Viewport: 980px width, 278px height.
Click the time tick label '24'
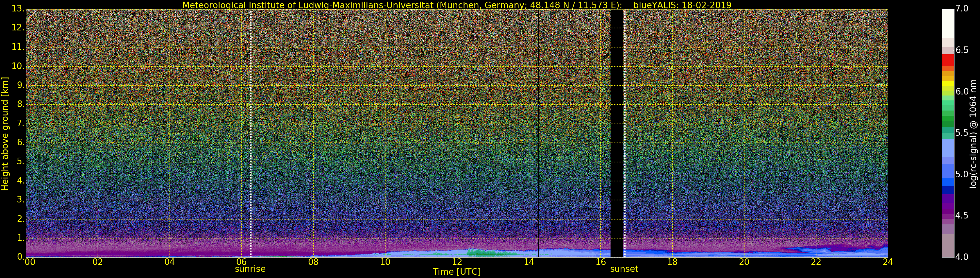pyautogui.click(x=888, y=262)
